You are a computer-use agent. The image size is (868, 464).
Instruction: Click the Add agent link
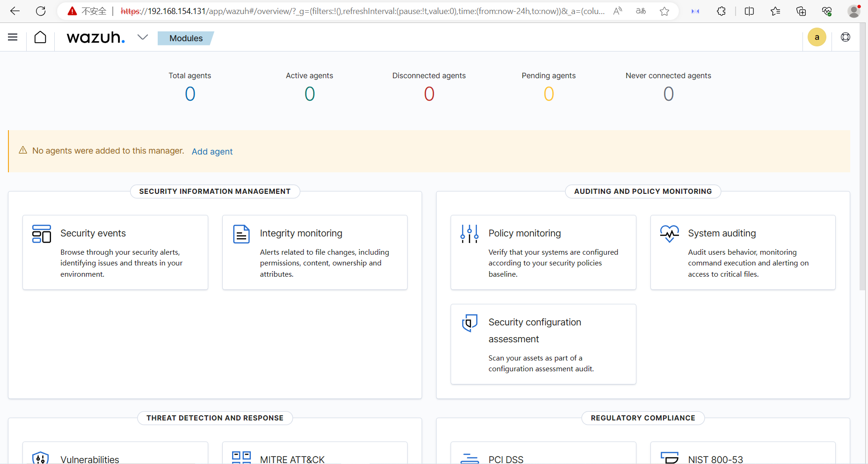pos(212,151)
